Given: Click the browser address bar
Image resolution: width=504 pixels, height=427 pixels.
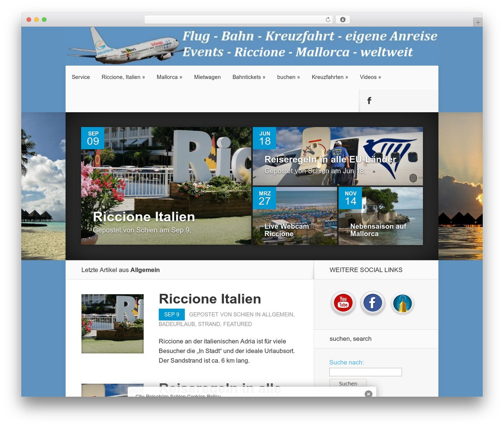Looking at the screenshot, I should 239,20.
